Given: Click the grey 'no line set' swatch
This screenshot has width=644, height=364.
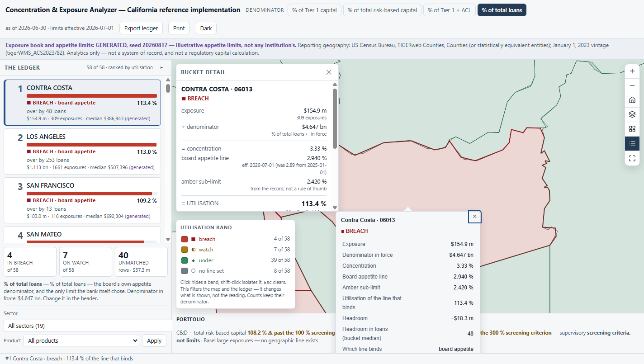Looking at the screenshot, I should coord(184,271).
